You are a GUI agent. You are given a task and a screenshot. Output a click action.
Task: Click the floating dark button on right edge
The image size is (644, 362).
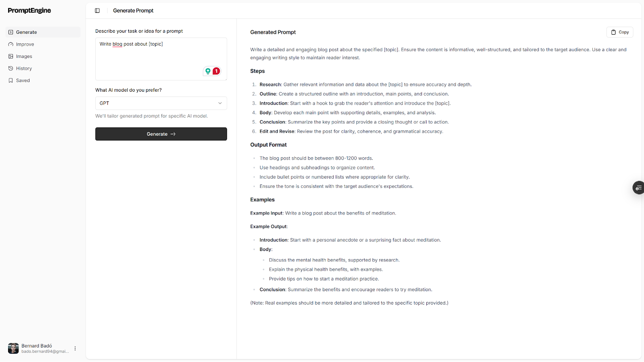[638, 188]
